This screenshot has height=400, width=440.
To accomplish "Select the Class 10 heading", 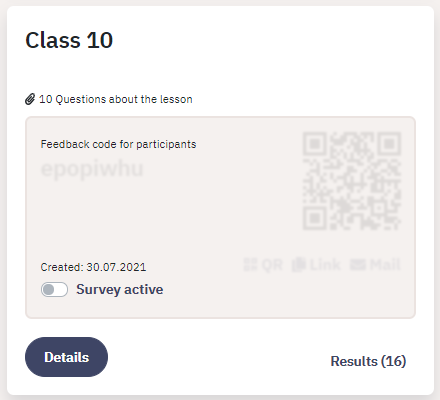I will click(69, 40).
